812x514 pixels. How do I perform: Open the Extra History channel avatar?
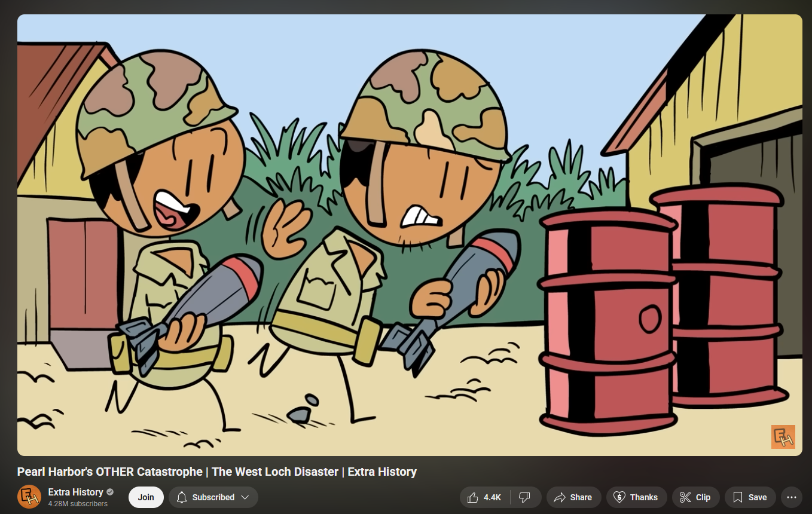[x=29, y=497]
